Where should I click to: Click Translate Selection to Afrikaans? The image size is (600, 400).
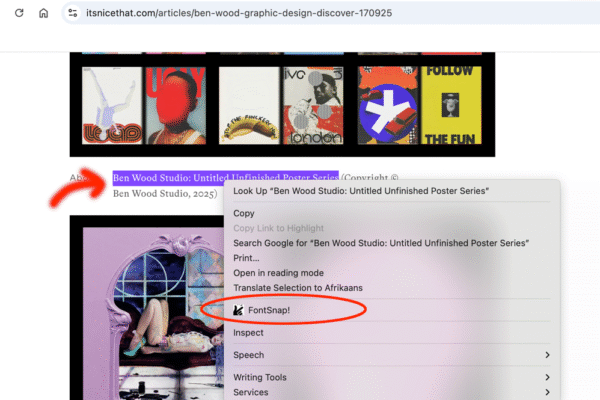pos(297,288)
